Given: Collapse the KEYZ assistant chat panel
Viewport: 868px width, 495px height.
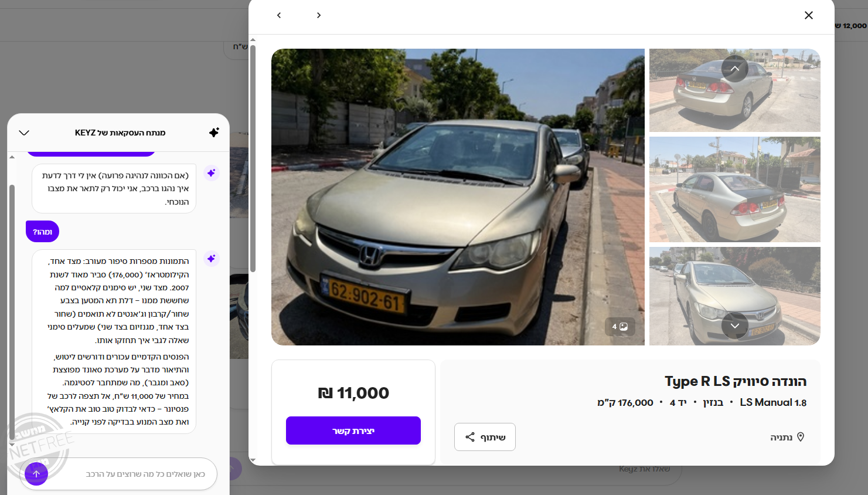Looking at the screenshot, I should pos(24,133).
